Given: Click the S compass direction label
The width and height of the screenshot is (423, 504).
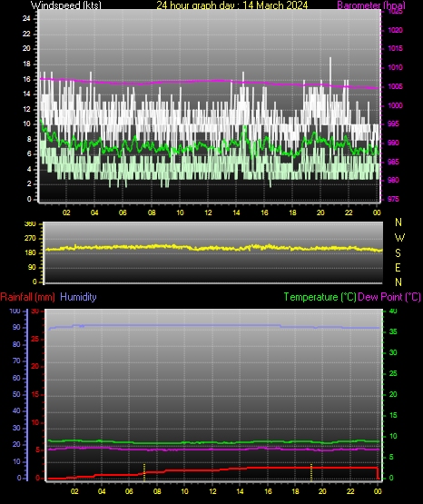Looking at the screenshot, I should (x=398, y=253).
